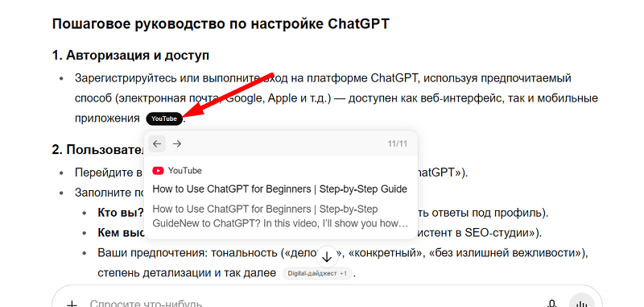Screen dimensions: 644x307
Task: Click the popup description snippet text
Action: pyautogui.click(x=280, y=216)
